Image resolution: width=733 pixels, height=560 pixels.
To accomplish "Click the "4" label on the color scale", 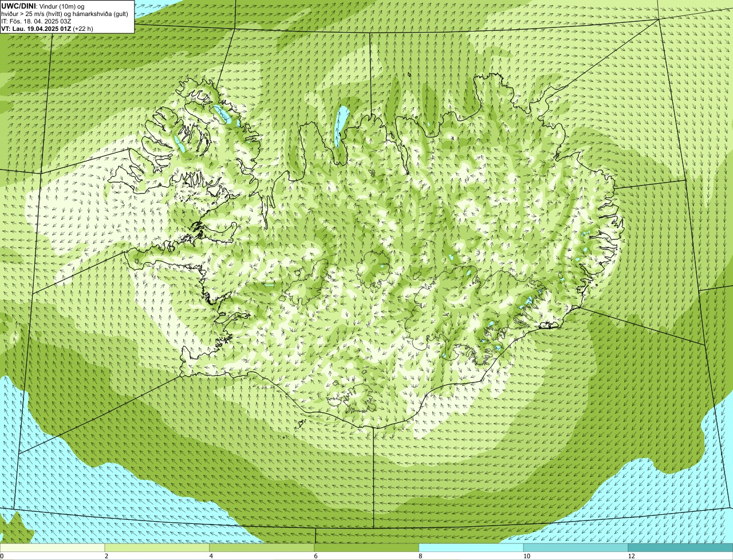I will pyautogui.click(x=211, y=556).
